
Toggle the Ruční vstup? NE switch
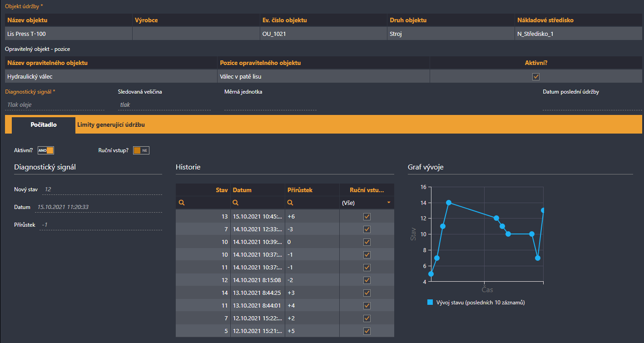click(x=141, y=150)
